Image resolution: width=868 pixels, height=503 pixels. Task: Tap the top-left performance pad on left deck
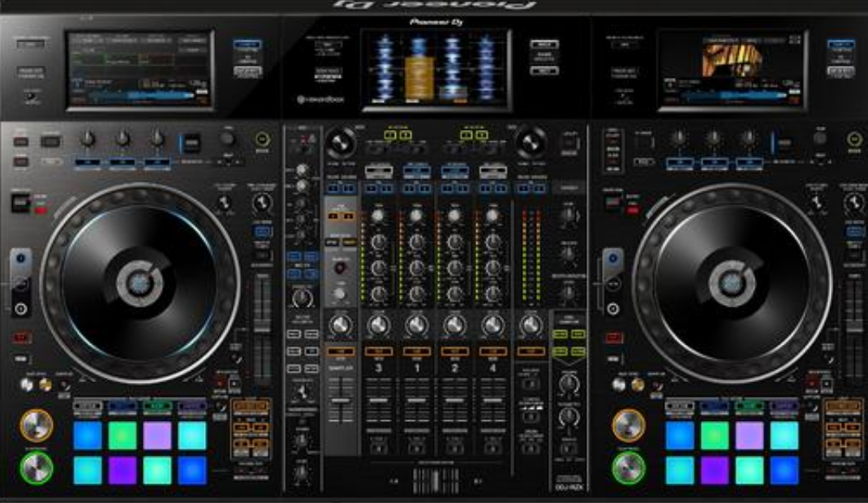pos(88,436)
